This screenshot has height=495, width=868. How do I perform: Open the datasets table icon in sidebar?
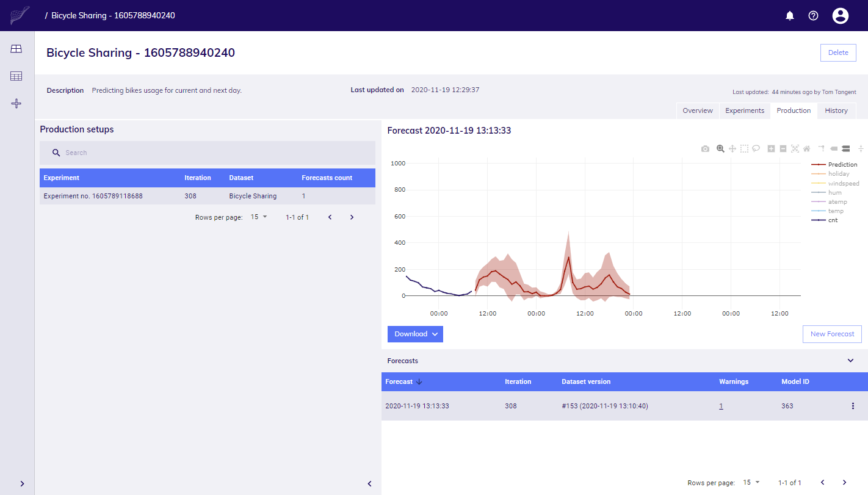click(x=16, y=76)
